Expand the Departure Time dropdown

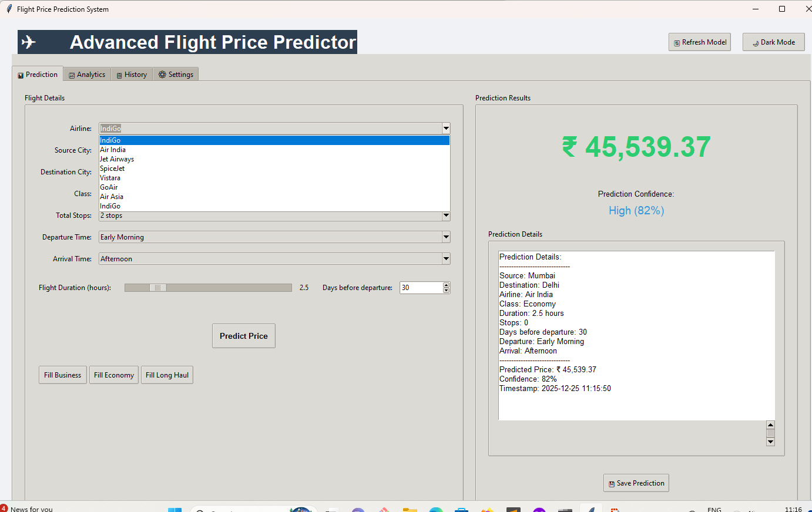coord(446,237)
